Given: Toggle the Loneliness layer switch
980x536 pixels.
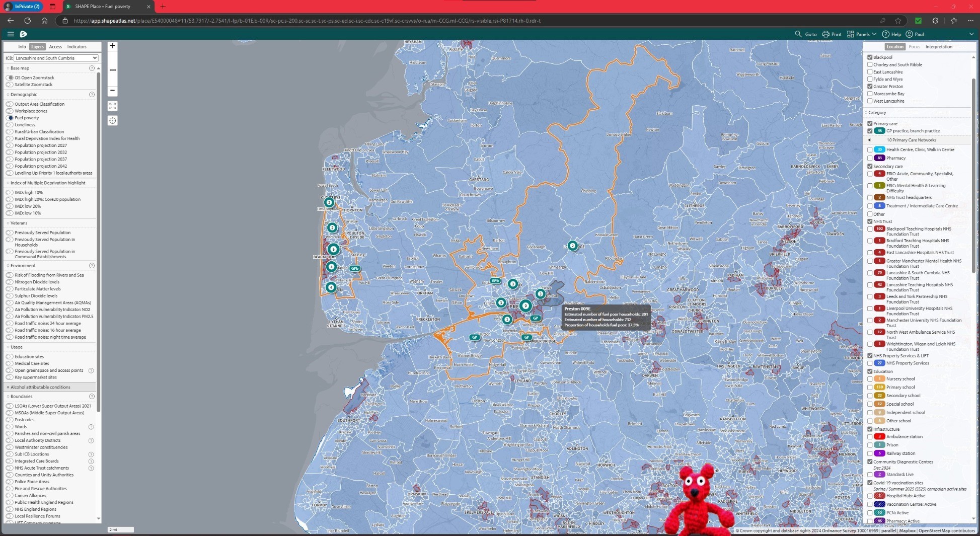Looking at the screenshot, I should 10,125.
